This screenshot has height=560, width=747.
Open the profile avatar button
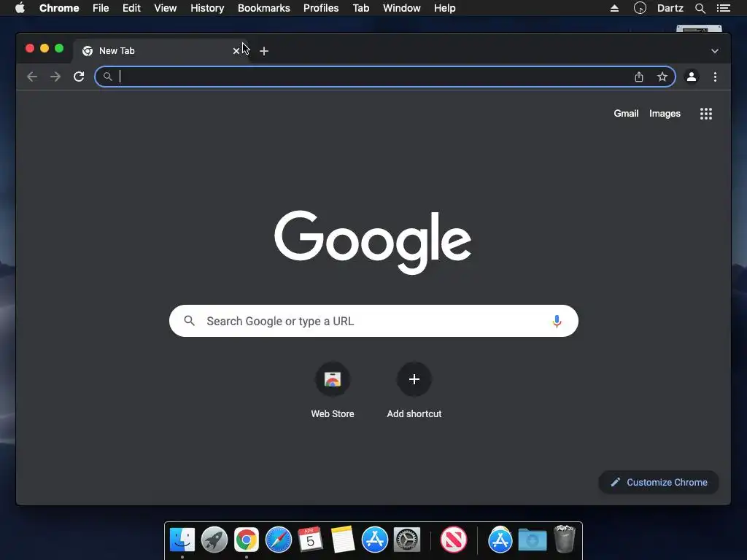692,77
